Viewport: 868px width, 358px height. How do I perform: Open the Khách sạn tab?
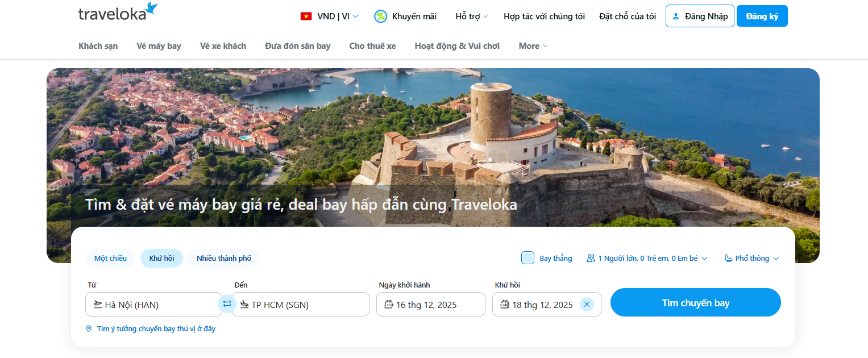(98, 46)
